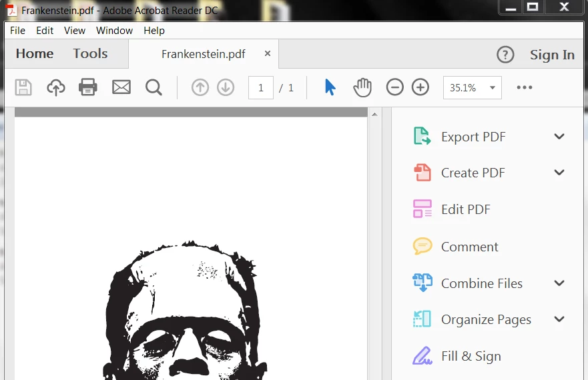Screen dimensions: 588x380
Task: Click the Save file floppy disk icon
Action: 23,87
